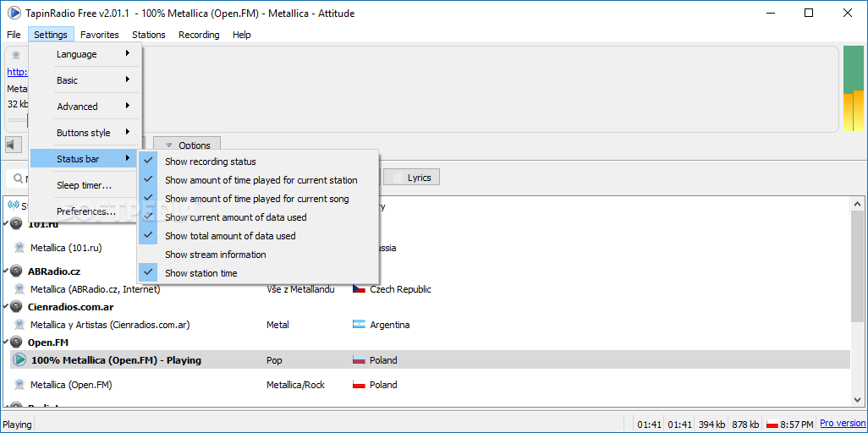The width and height of the screenshot is (868, 433).
Task: Click the Open.FM group icon
Action: pos(17,343)
